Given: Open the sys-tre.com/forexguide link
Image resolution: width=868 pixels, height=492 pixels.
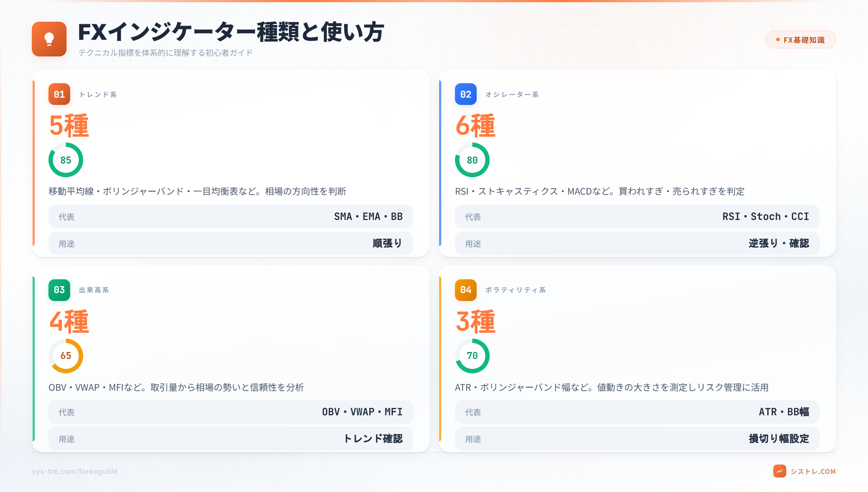Looking at the screenshot, I should pyautogui.click(x=75, y=471).
